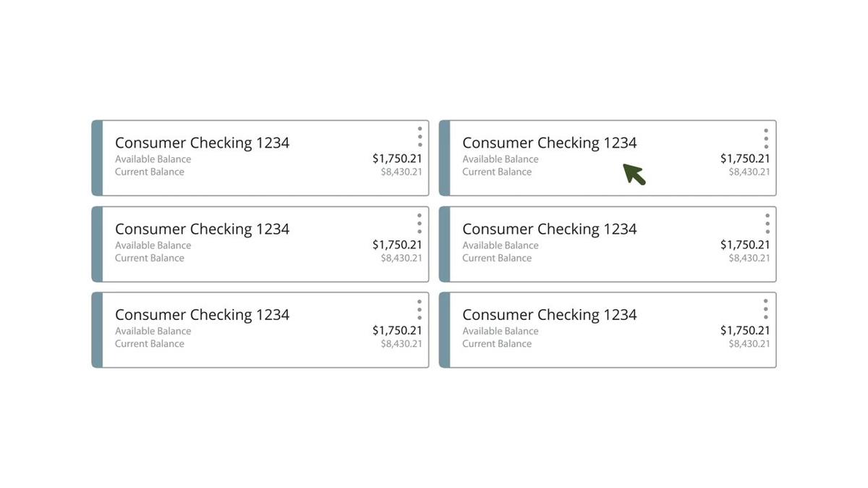Click the $1,750.21 available balance, top-left card

pos(397,159)
